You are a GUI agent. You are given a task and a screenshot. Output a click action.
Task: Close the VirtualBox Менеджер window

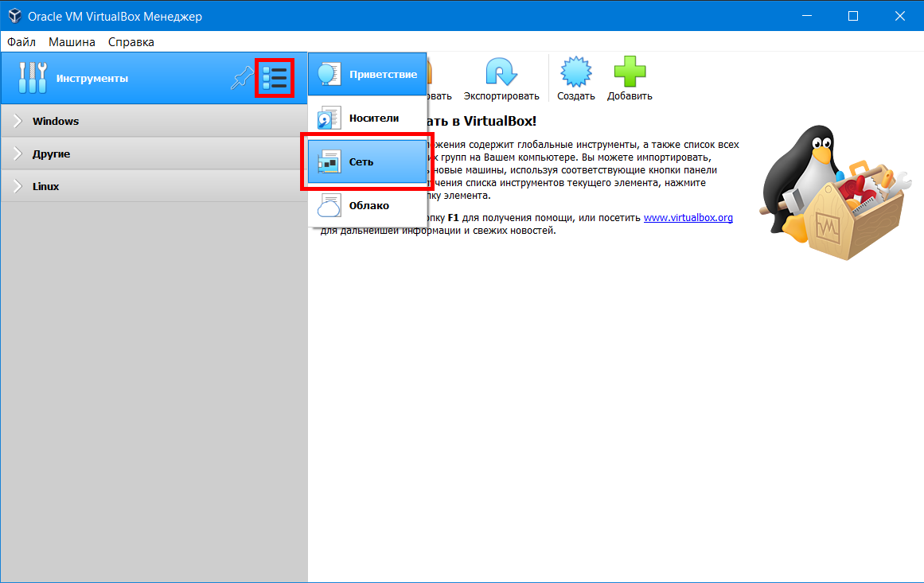point(900,16)
